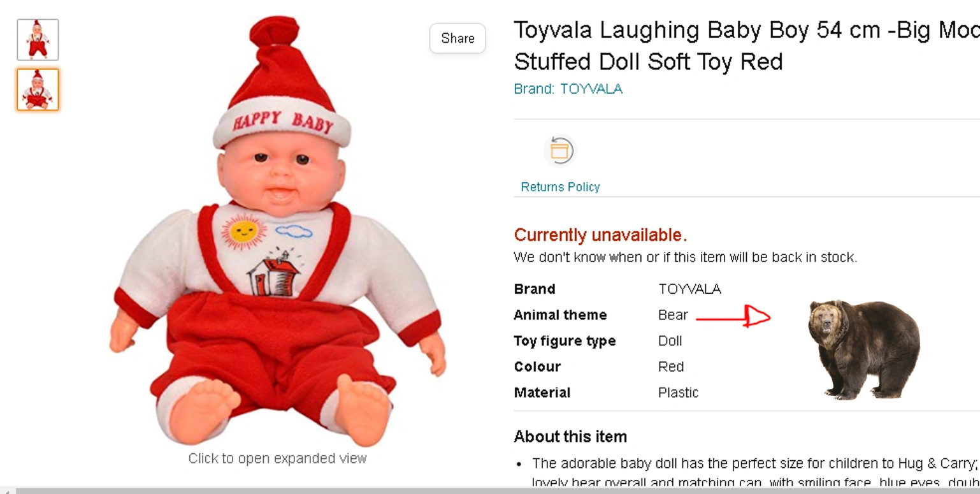The width and height of the screenshot is (980, 494).
Task: Click the "Animal theme" attribute label
Action: click(x=560, y=315)
